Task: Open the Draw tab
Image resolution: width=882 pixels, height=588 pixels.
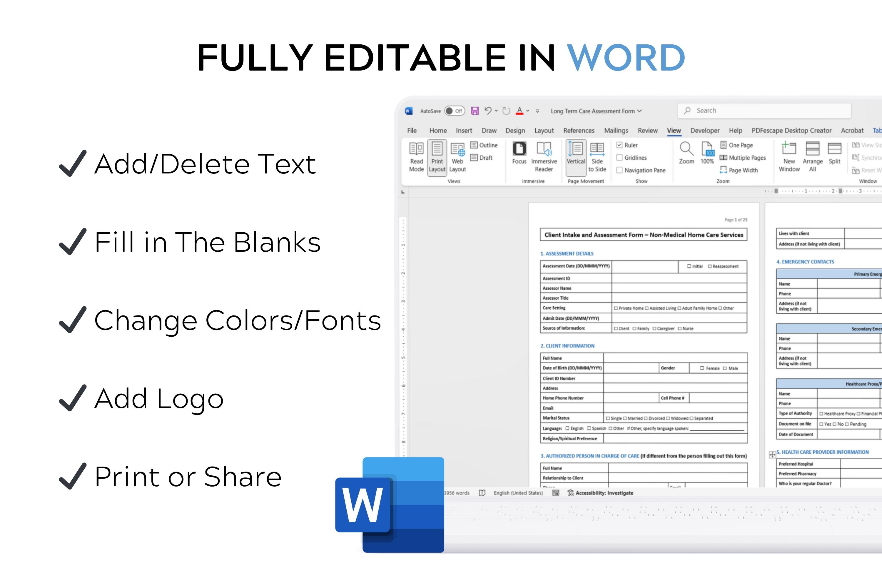Action: point(489,131)
